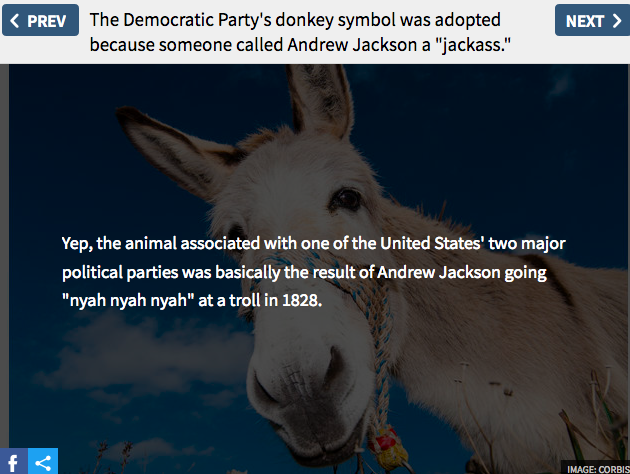This screenshot has height=474, width=630.
Task: Click the IMAGE: CORBIS credit label
Action: [x=597, y=469]
